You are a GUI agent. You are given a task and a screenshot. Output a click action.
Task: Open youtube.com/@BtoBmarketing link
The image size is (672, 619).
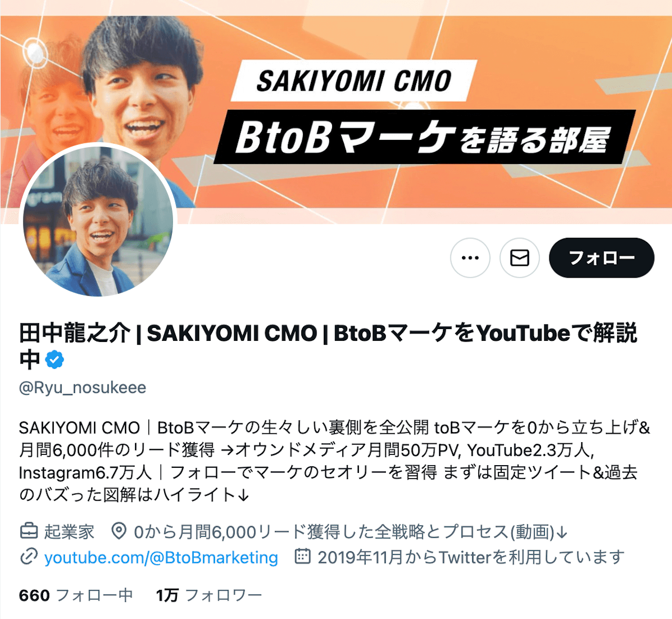[161, 557]
